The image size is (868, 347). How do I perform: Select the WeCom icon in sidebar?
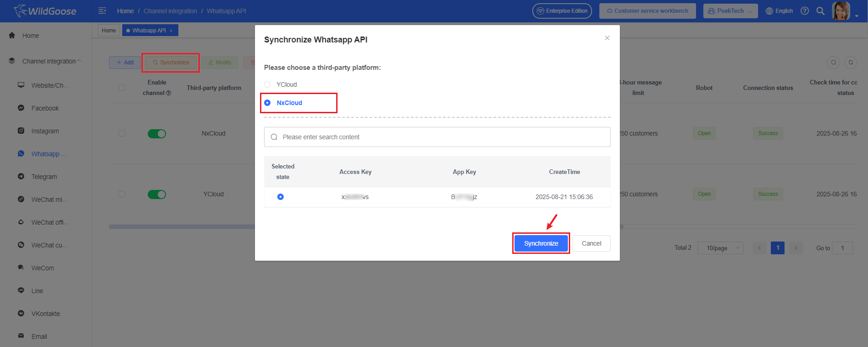[x=21, y=268]
